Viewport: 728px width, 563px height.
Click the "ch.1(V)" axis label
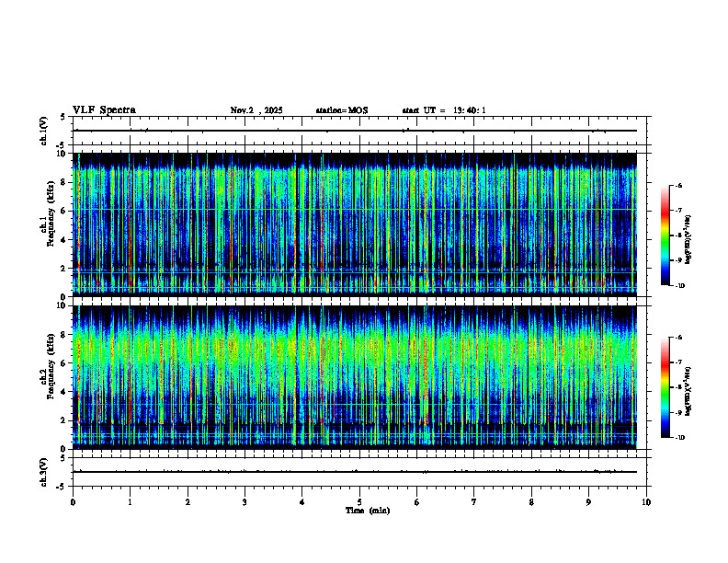coord(44,131)
